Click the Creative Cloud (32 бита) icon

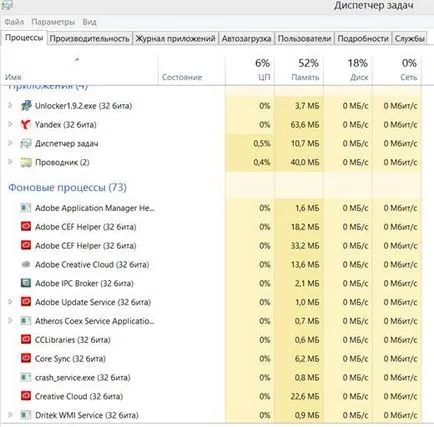(26, 396)
